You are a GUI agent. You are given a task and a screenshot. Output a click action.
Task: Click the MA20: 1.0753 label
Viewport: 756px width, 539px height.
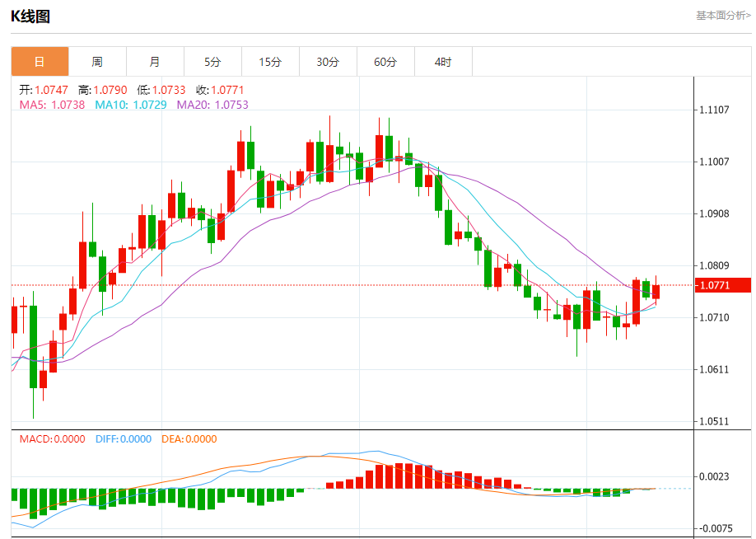[x=212, y=105]
